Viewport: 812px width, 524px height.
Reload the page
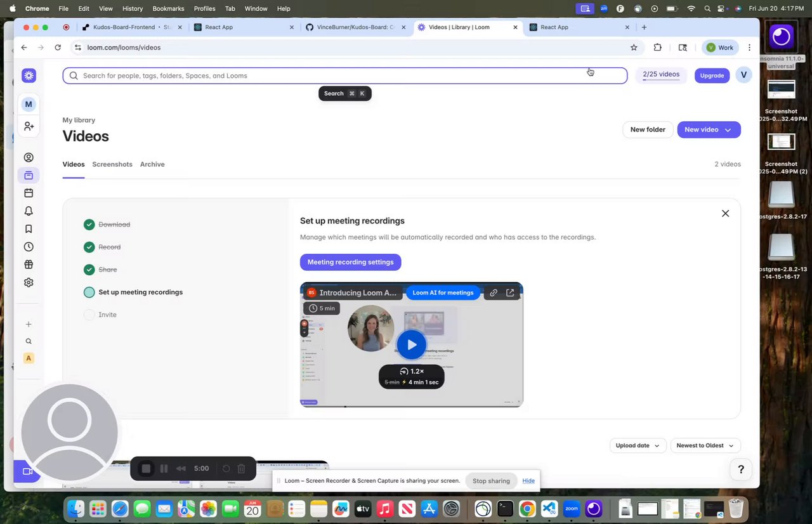pyautogui.click(x=58, y=48)
